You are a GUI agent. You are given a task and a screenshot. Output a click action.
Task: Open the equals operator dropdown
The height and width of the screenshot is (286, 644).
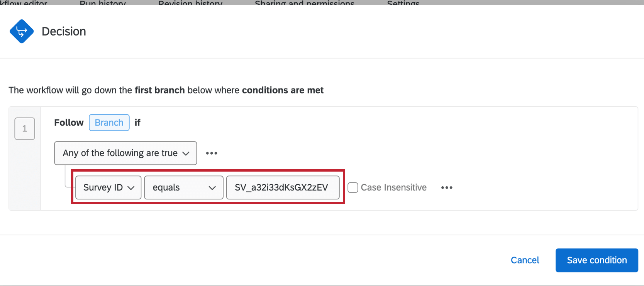pyautogui.click(x=183, y=188)
